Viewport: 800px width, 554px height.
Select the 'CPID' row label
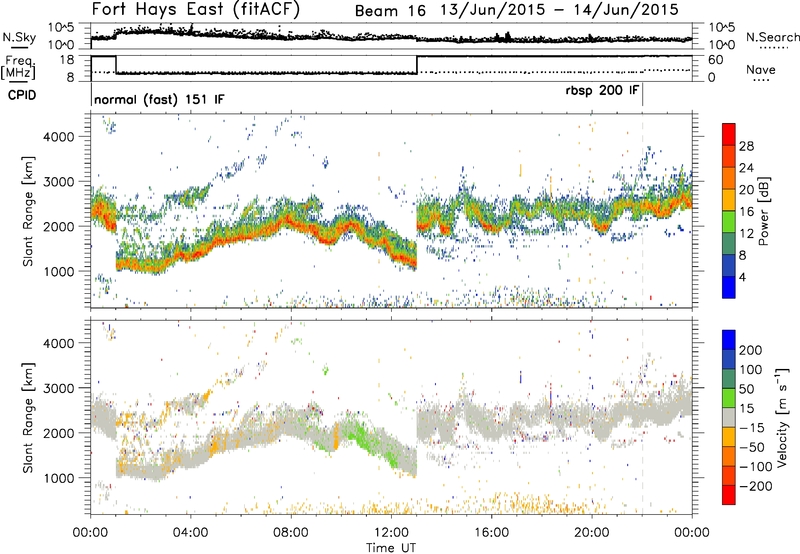(x=22, y=95)
